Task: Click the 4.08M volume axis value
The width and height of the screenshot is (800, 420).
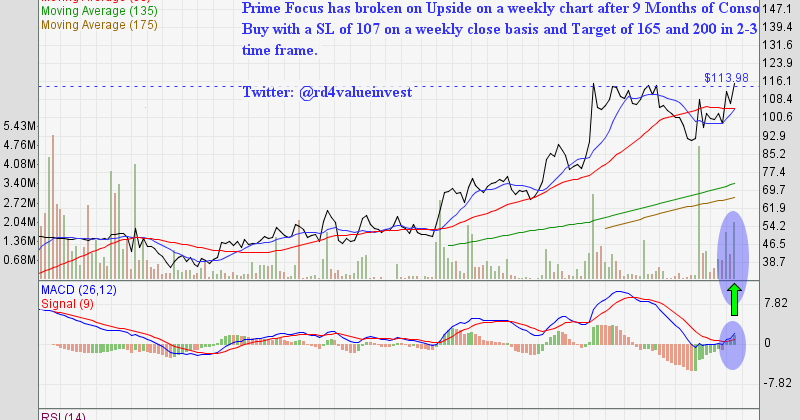Action: [19, 164]
